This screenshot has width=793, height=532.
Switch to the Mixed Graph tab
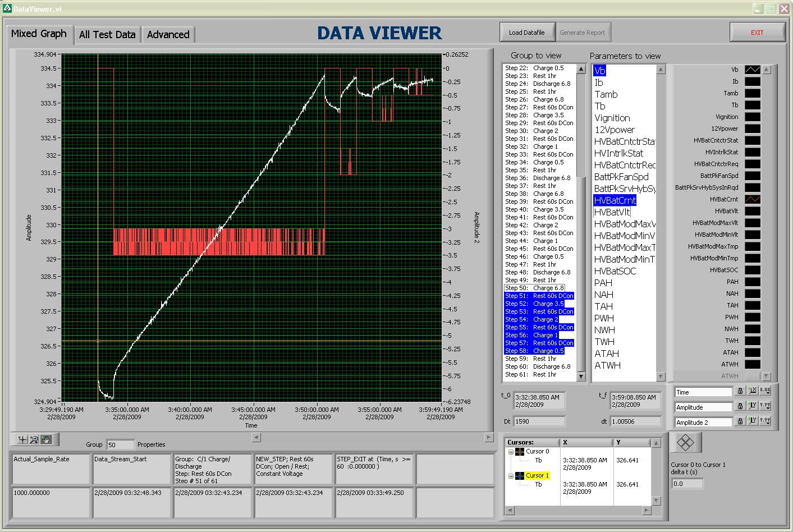tap(39, 34)
